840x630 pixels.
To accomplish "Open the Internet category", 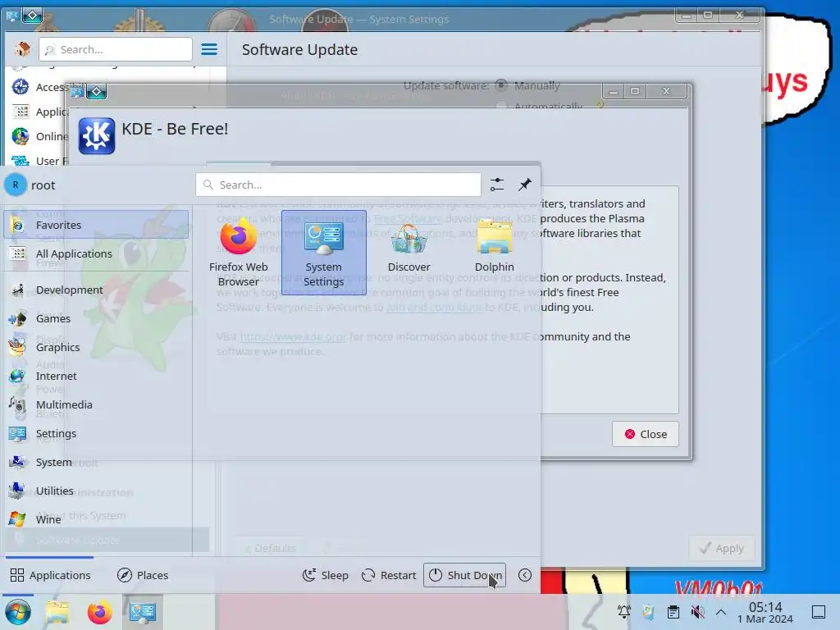I will (97, 376).
